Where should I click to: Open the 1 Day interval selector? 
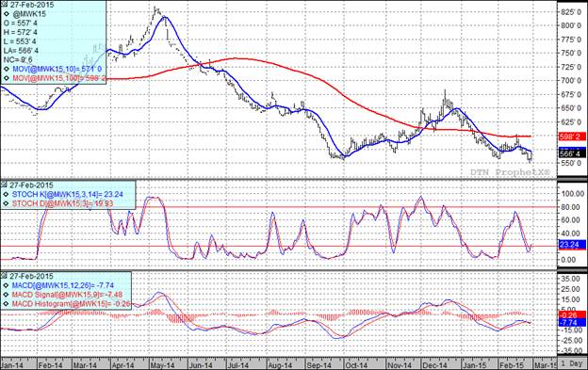572,363
